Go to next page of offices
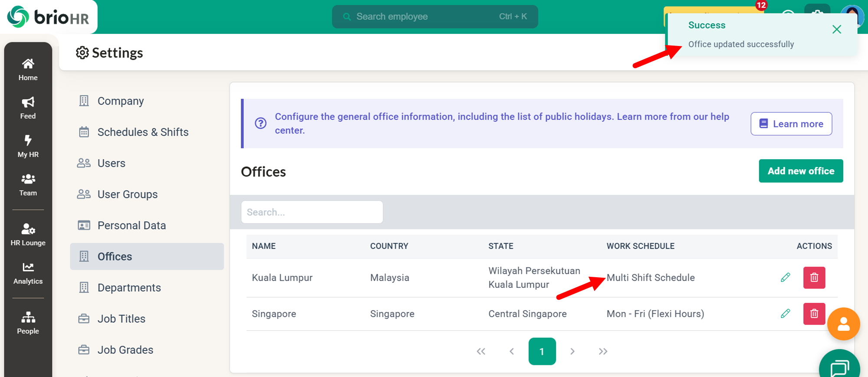The width and height of the screenshot is (868, 377). coord(572,351)
